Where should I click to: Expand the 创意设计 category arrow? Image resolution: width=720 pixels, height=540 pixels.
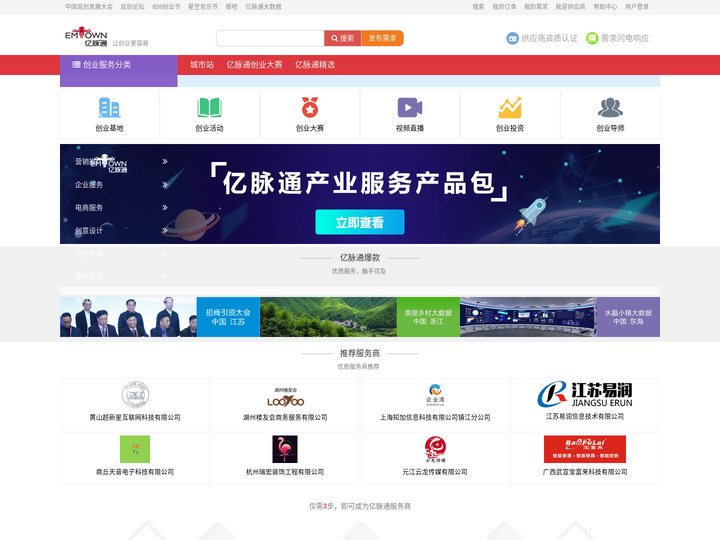click(x=165, y=231)
